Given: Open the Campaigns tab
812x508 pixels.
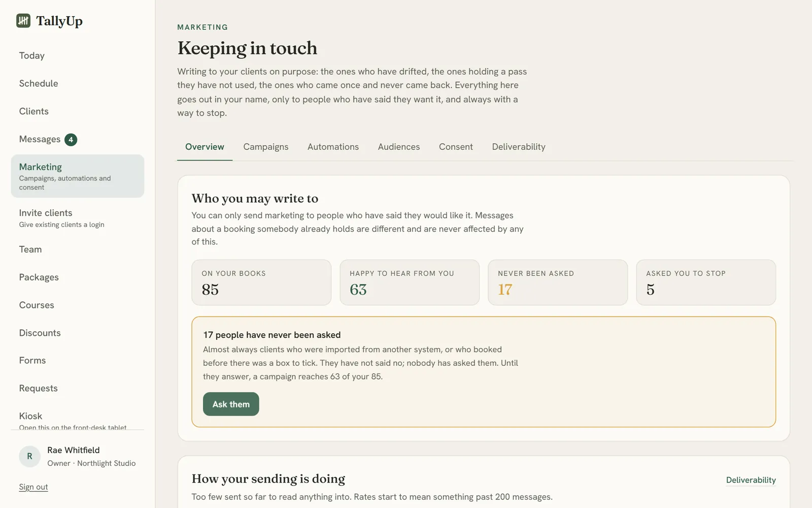Looking at the screenshot, I should (x=265, y=147).
